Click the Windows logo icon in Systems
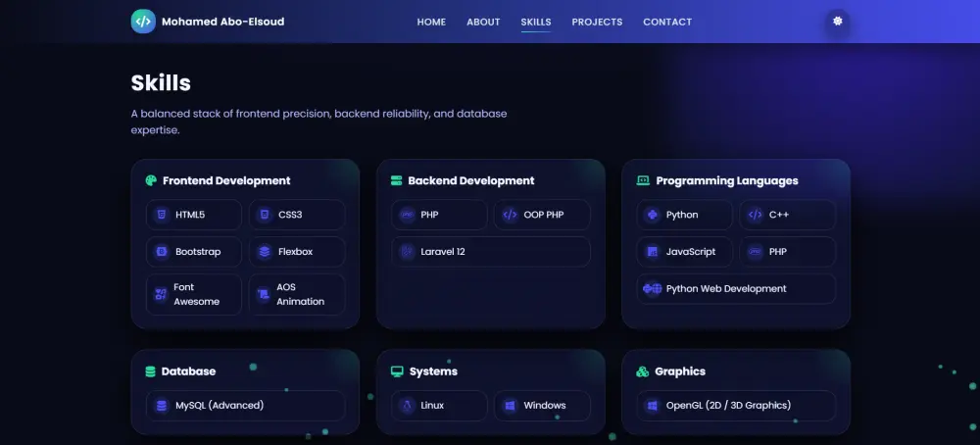This screenshot has height=445, width=980. (510, 406)
